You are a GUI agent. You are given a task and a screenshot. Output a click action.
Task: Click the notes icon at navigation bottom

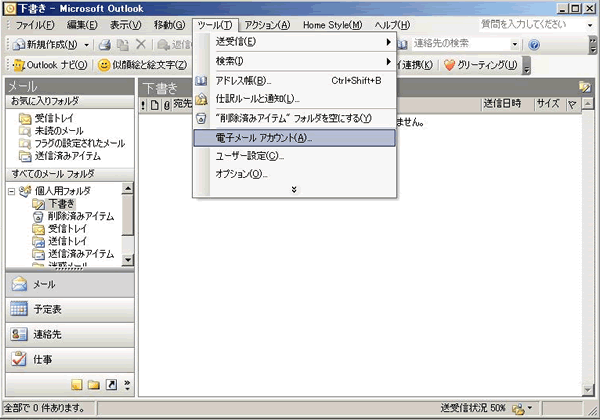click(77, 384)
